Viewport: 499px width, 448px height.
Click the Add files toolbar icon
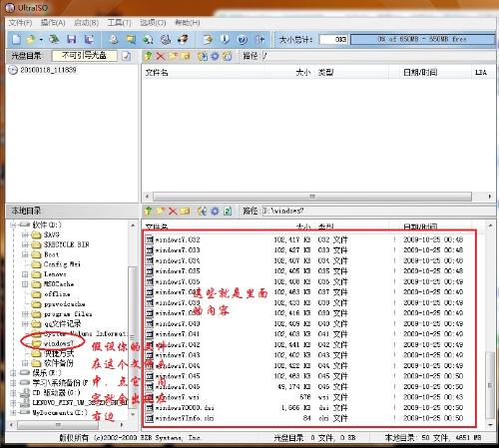pyautogui.click(x=208, y=40)
